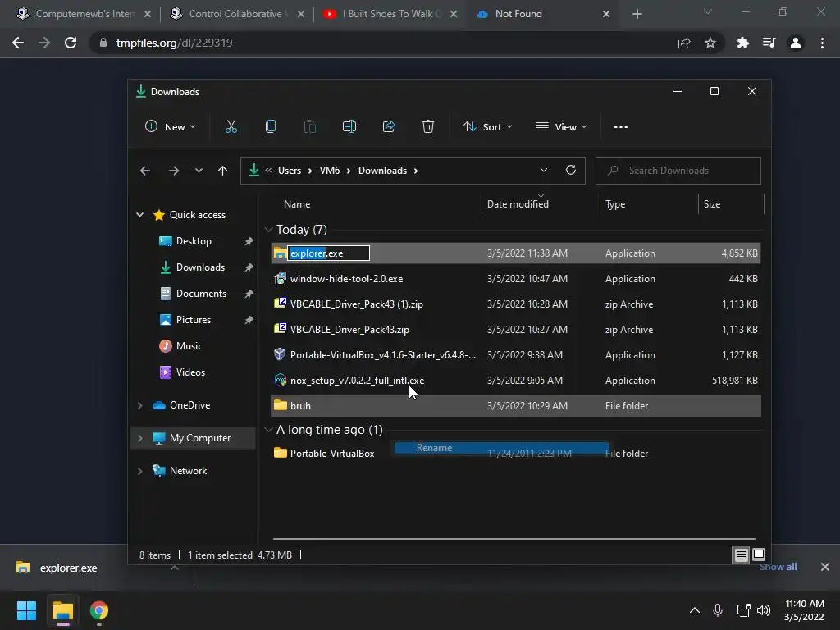Select window-hide-tool-2.0.exe file
This screenshot has height=630, width=840.
coord(516,279)
